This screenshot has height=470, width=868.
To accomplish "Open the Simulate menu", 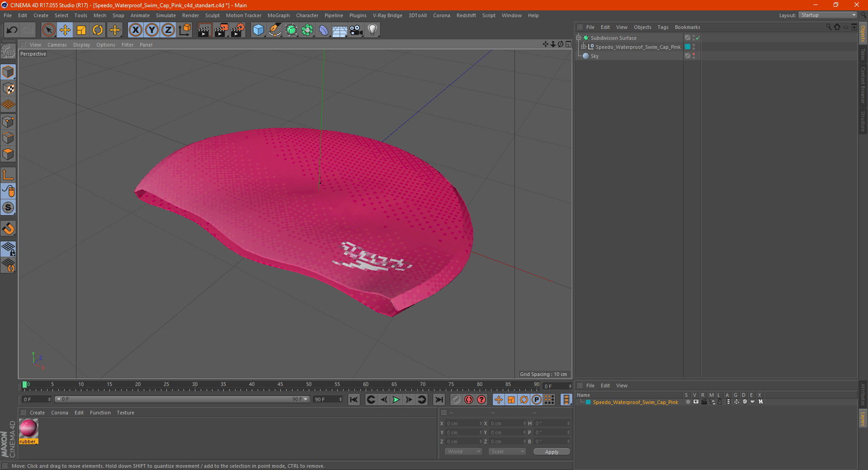I will pos(166,15).
